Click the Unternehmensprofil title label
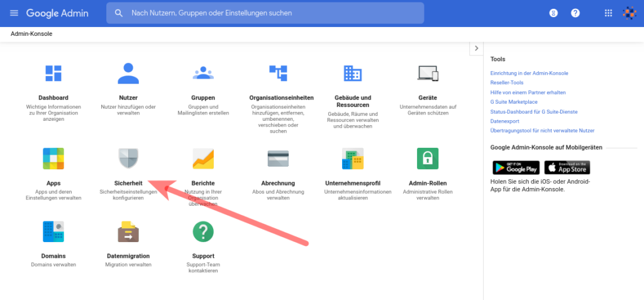Viewport: 644px width, 300px height. pos(353,183)
